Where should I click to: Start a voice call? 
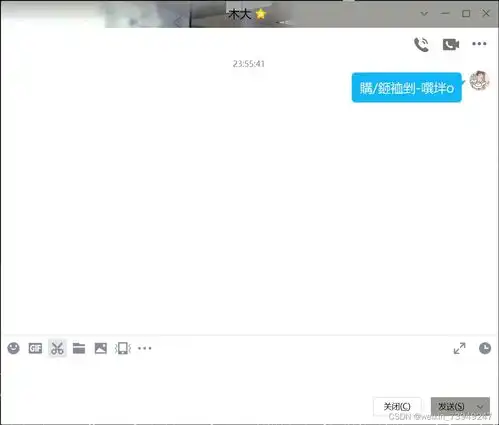(x=421, y=44)
